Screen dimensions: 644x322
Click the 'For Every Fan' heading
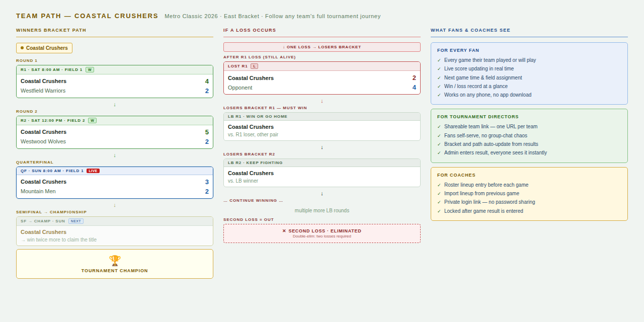click(x=458, y=50)
